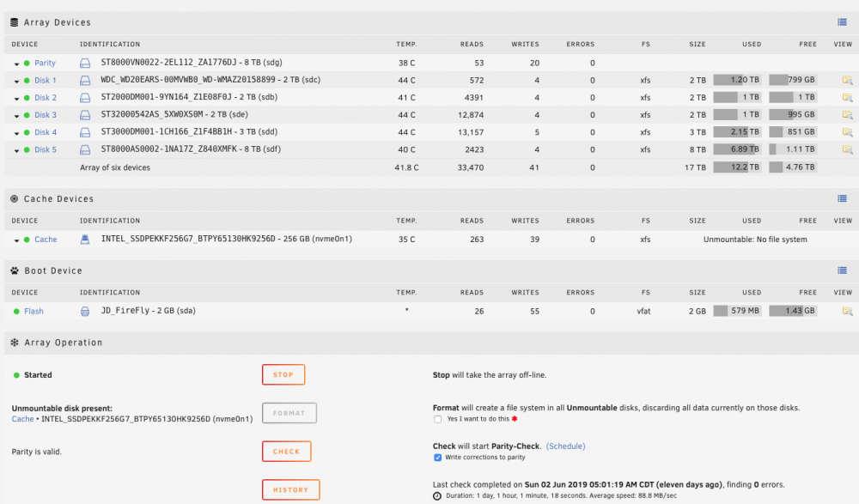Click 'Array of six devices' summary text
Image resolution: width=859 pixels, height=504 pixels.
point(115,167)
